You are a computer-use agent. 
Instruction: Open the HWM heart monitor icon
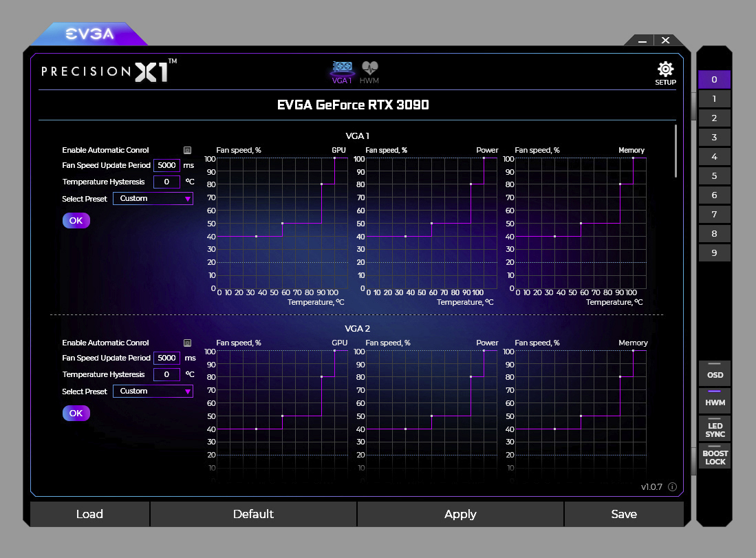369,72
